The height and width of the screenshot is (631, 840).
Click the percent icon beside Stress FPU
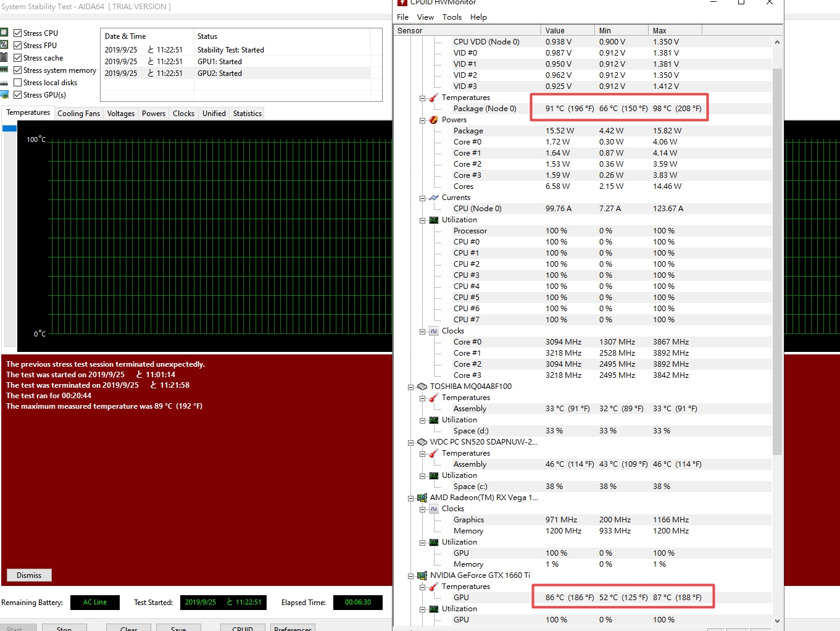click(4, 45)
